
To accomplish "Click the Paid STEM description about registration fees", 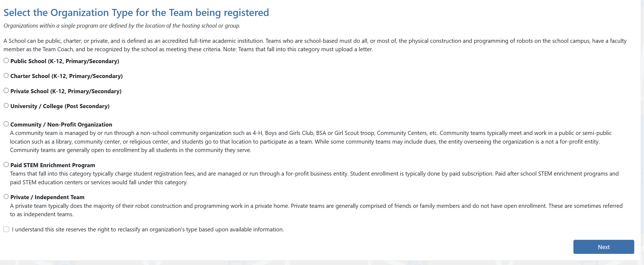I will click(x=314, y=178).
